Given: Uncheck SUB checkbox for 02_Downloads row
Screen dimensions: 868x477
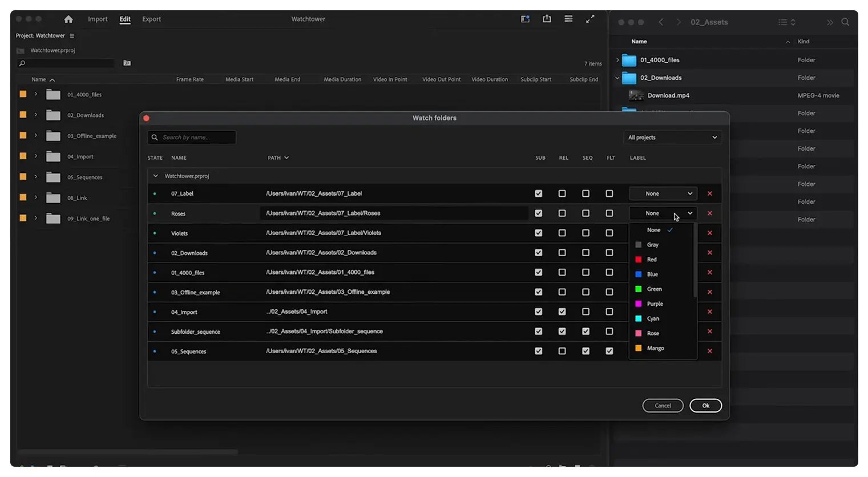Looking at the screenshot, I should [538, 253].
